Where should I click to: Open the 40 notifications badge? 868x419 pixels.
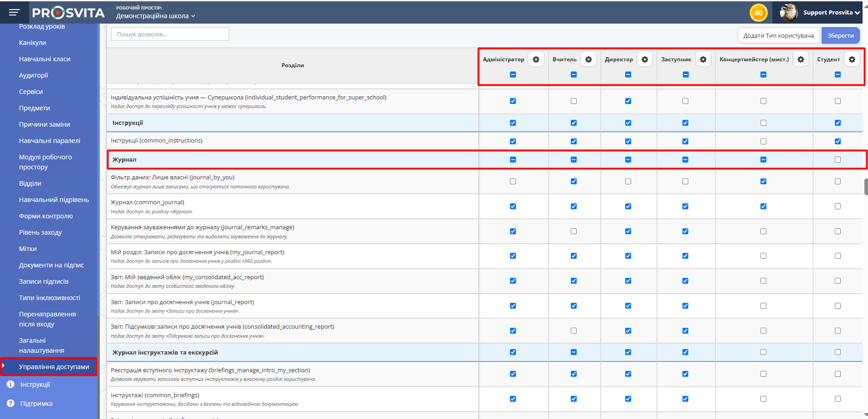point(758,13)
